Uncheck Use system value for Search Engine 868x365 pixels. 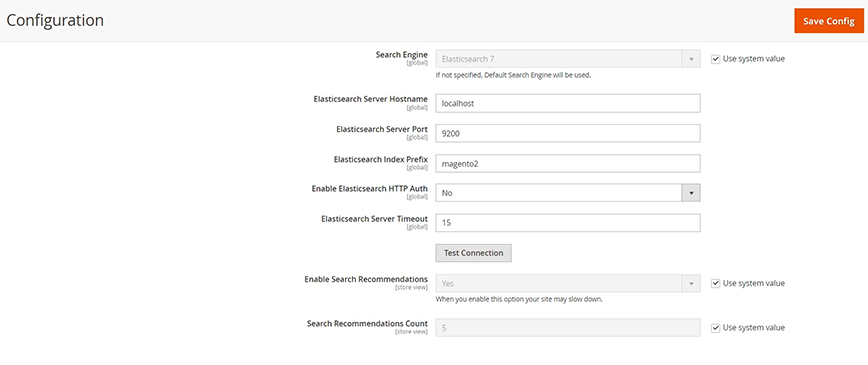[x=715, y=59]
